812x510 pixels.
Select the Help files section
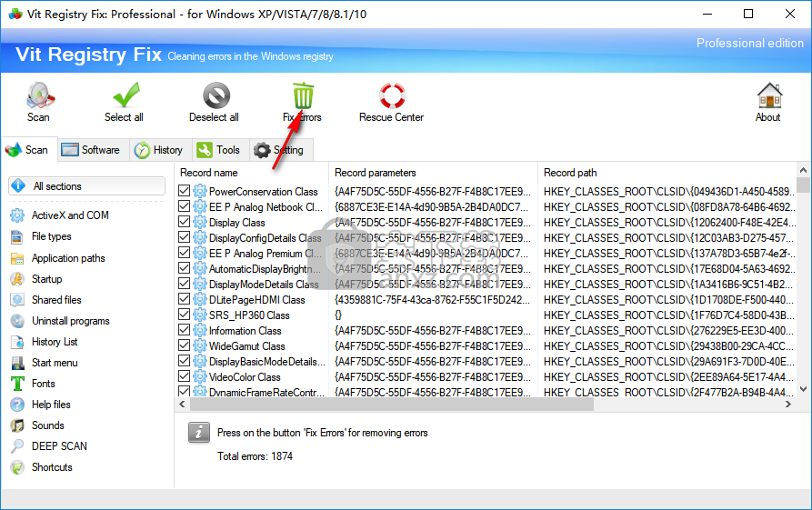coord(51,405)
